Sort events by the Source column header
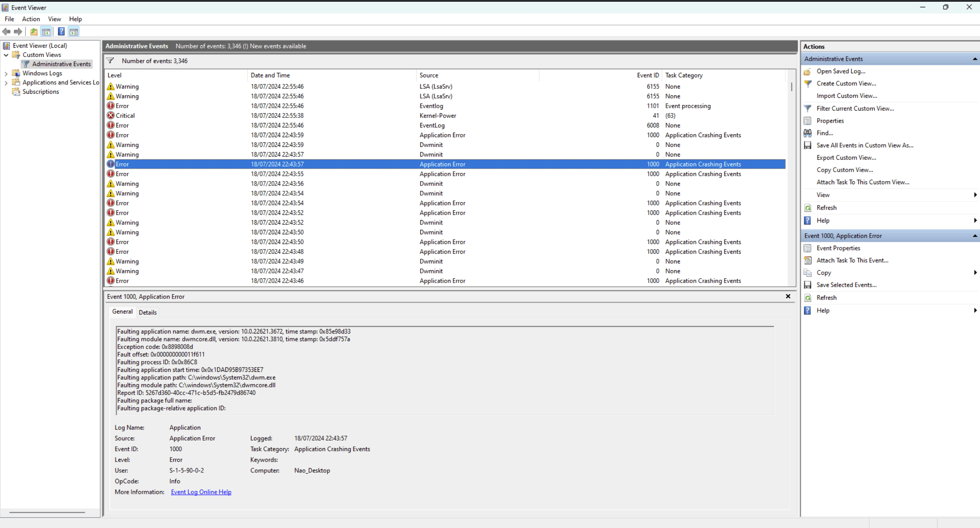The image size is (980, 528). point(429,75)
